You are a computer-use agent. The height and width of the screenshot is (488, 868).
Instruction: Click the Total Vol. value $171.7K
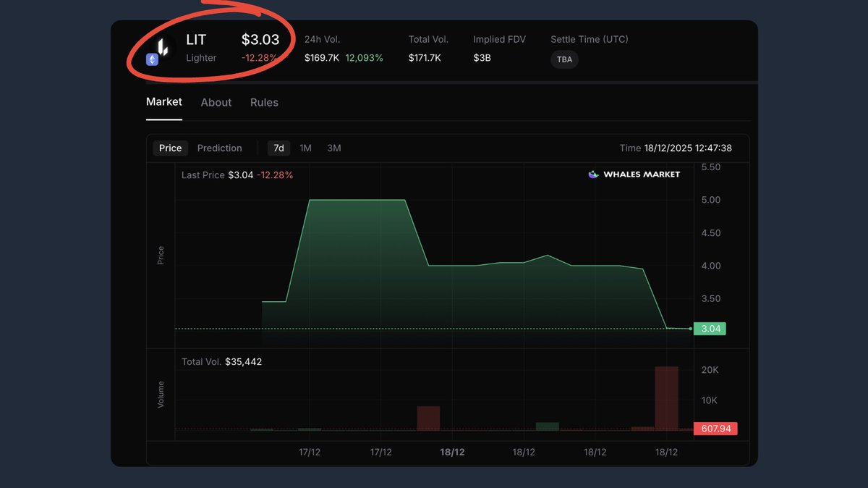point(426,57)
